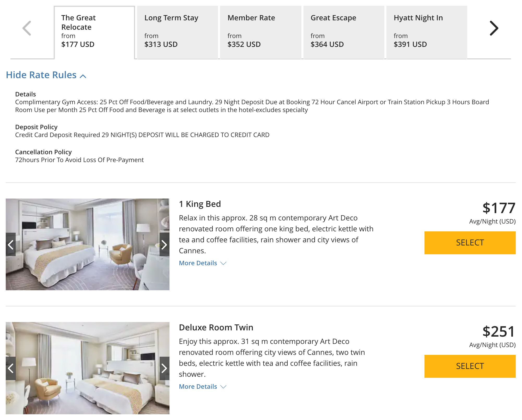Click the previous rate plans arrow
The height and width of the screenshot is (420, 522).
point(27,28)
